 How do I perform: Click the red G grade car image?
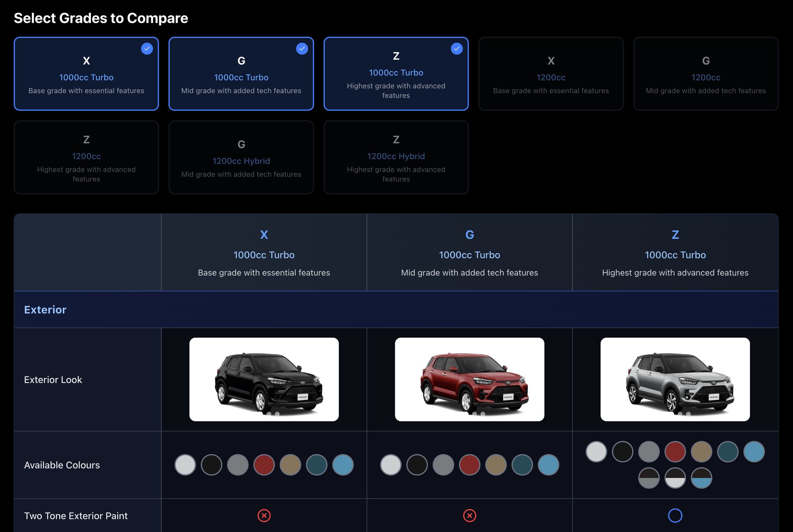click(x=470, y=380)
